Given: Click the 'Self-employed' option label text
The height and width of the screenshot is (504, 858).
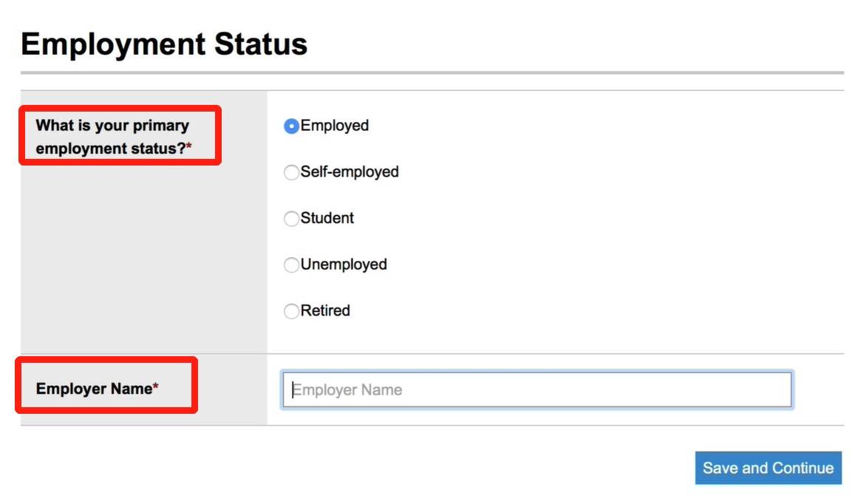Looking at the screenshot, I should coord(350,172).
